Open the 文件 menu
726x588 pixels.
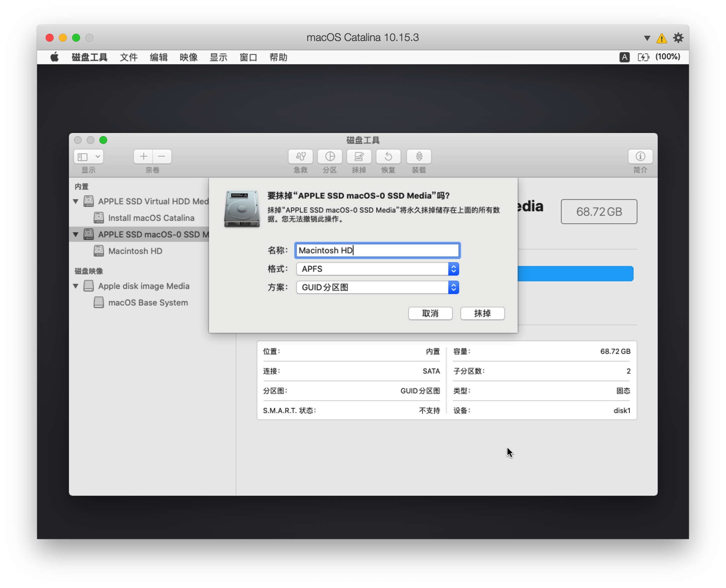click(129, 57)
